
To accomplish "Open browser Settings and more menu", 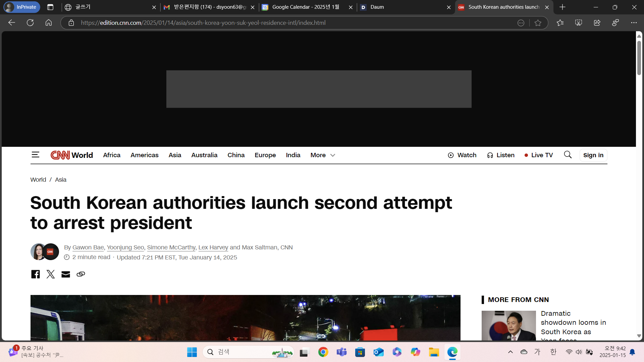I will tap(634, 23).
